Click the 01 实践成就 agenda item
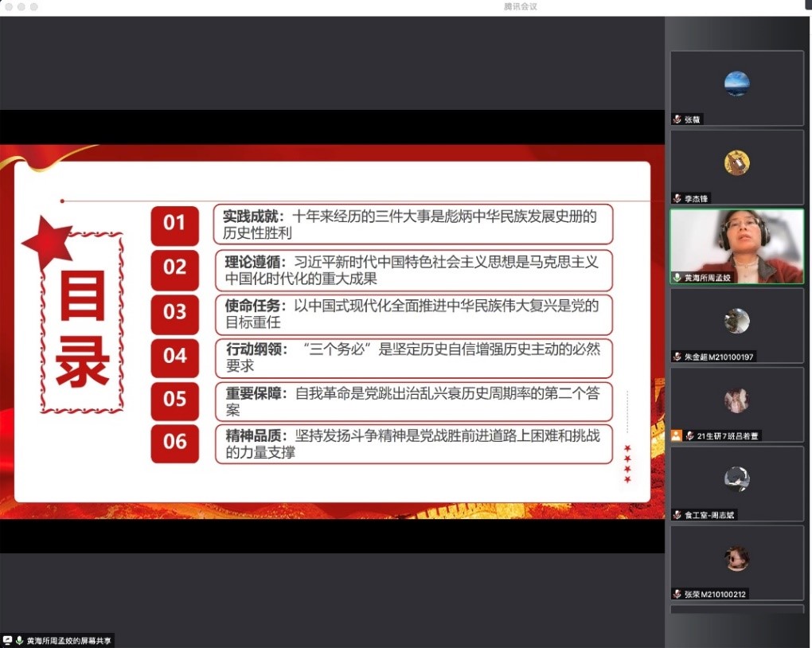 412,224
